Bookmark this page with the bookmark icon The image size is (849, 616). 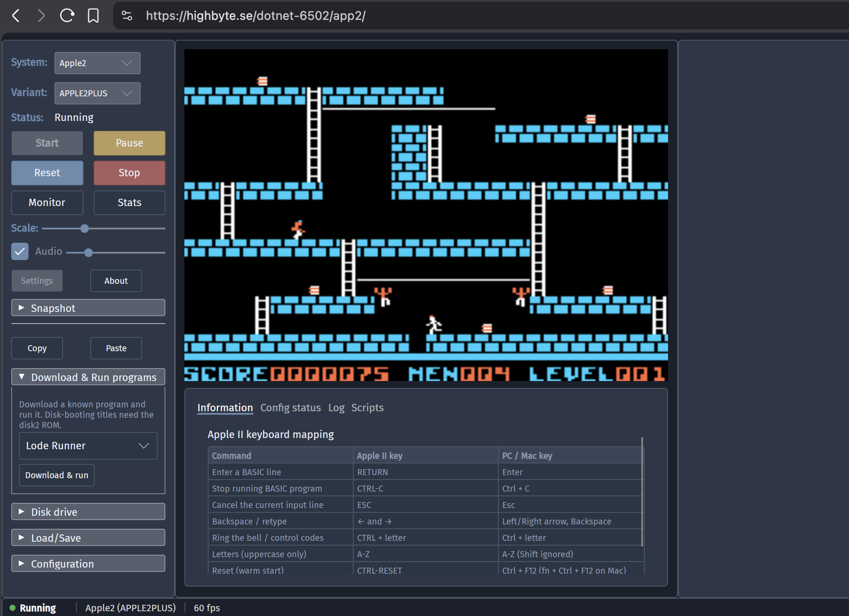point(93,16)
